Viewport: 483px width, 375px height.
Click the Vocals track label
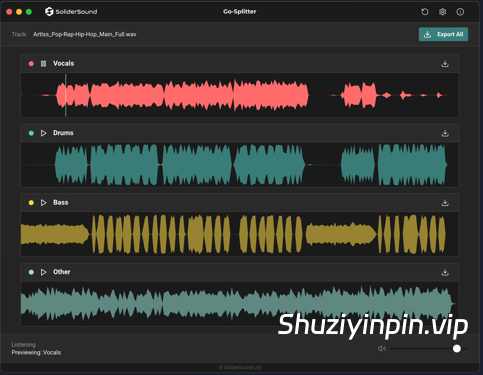click(x=64, y=63)
